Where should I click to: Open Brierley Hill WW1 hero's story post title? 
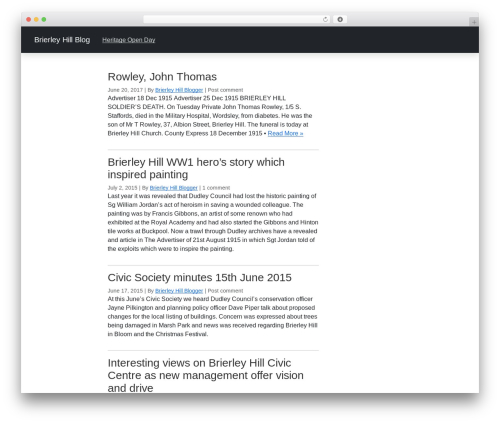pos(196,168)
